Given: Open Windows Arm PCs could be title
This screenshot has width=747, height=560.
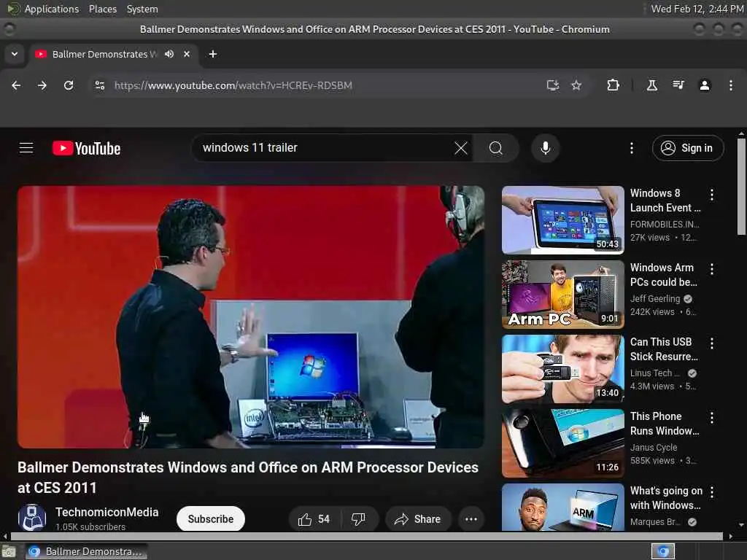Looking at the screenshot, I should point(664,275).
